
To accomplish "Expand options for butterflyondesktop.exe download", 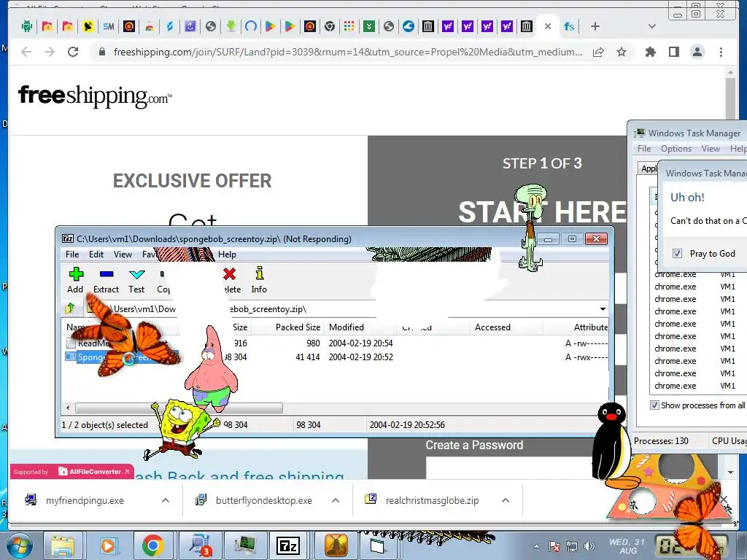I will click(x=336, y=500).
